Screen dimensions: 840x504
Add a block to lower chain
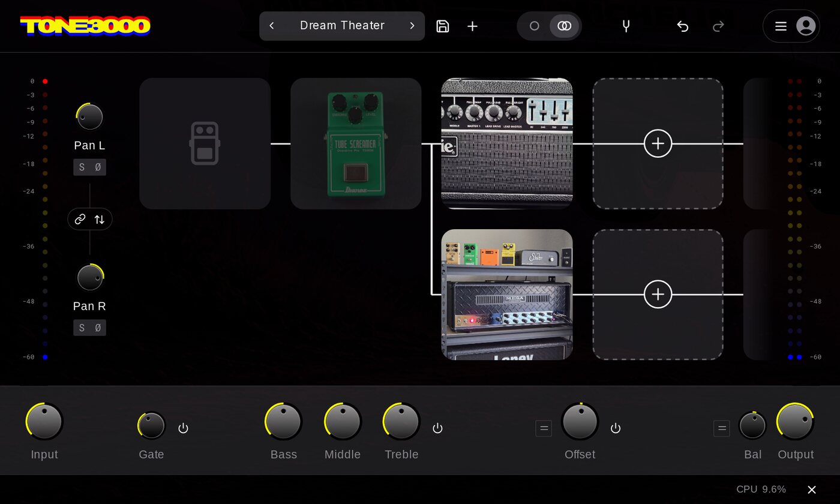pyautogui.click(x=658, y=295)
